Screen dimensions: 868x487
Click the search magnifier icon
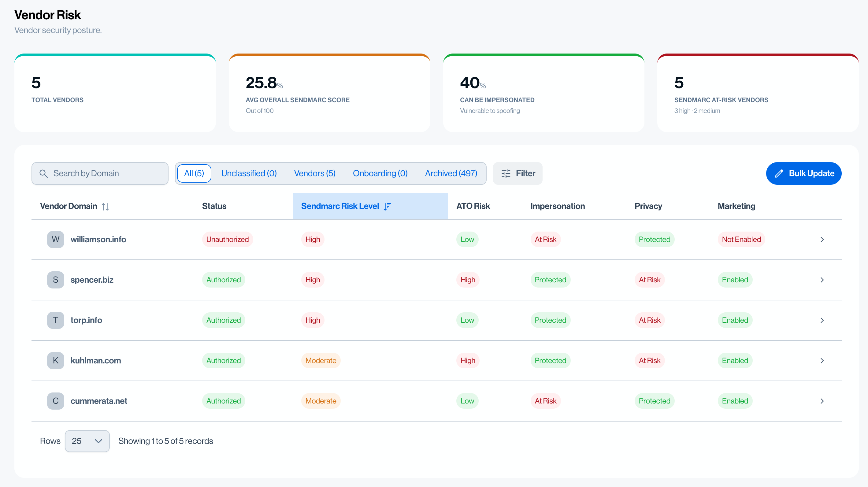tap(43, 173)
